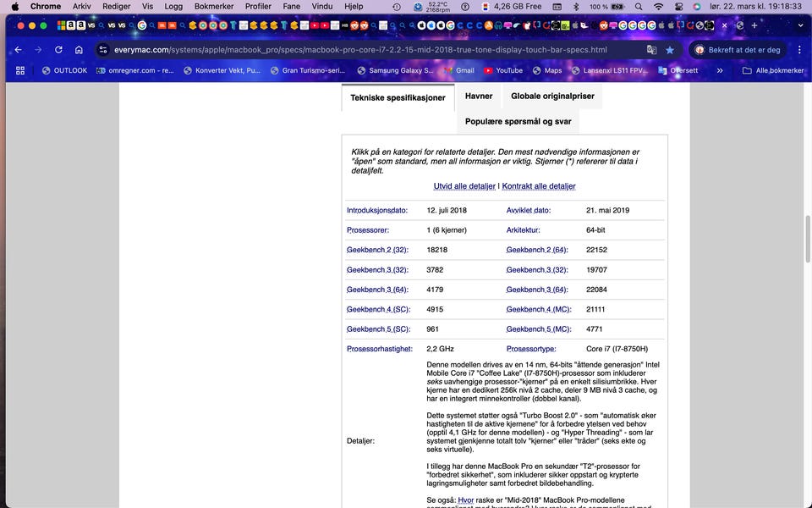This screenshot has width=812, height=508.
Task: Expand the Geekbench 2 (32) category
Action: click(377, 250)
